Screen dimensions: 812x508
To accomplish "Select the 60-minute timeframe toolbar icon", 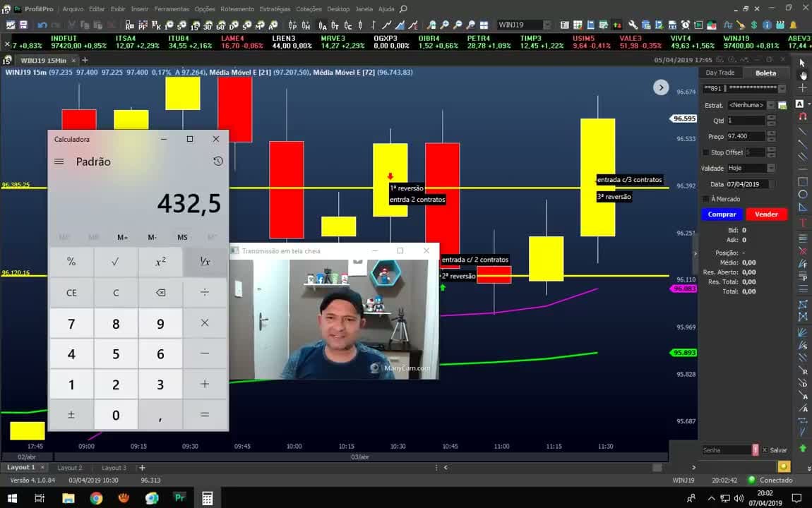I will [220, 25].
